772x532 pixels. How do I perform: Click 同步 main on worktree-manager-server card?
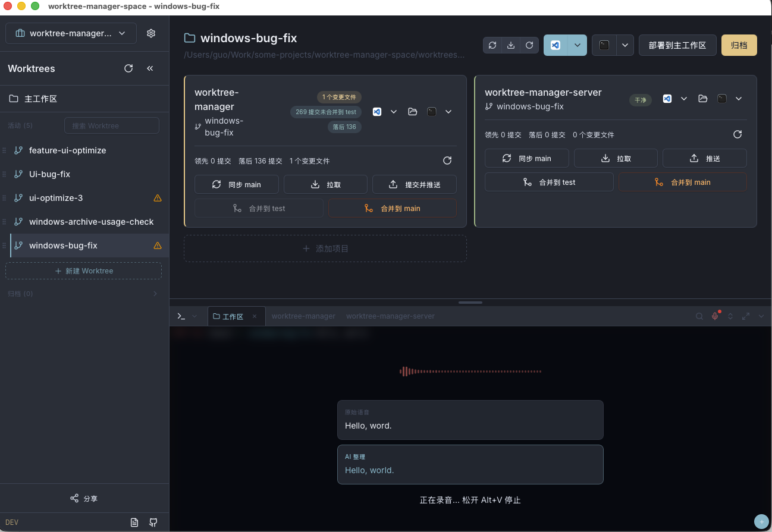click(x=527, y=158)
